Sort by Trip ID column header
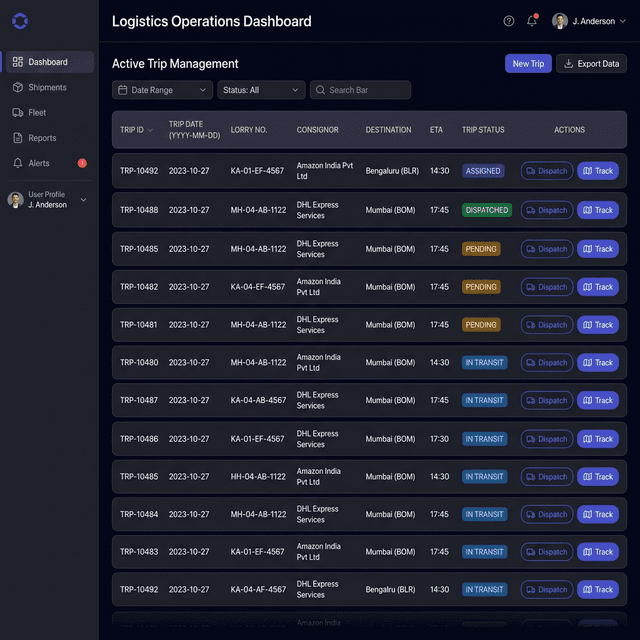This screenshot has width=640, height=640. pyautogui.click(x=137, y=130)
